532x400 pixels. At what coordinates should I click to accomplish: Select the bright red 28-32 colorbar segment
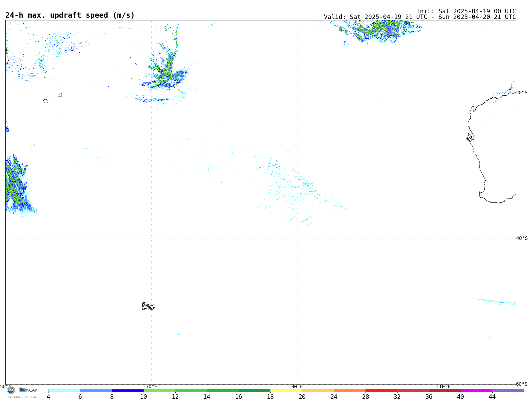381,390
